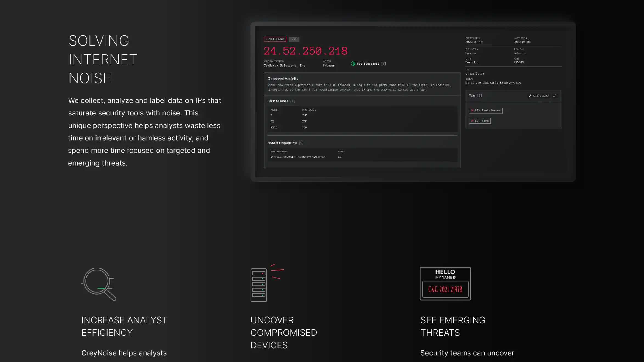
Task: Click the HASSH fingerprint hash value
Action: 297,157
